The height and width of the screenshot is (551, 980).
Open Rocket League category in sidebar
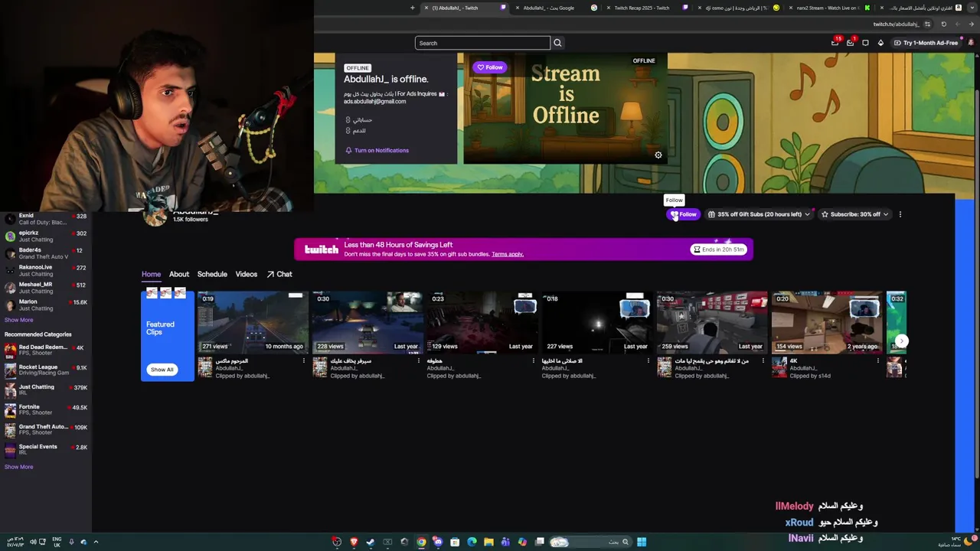[46, 370]
